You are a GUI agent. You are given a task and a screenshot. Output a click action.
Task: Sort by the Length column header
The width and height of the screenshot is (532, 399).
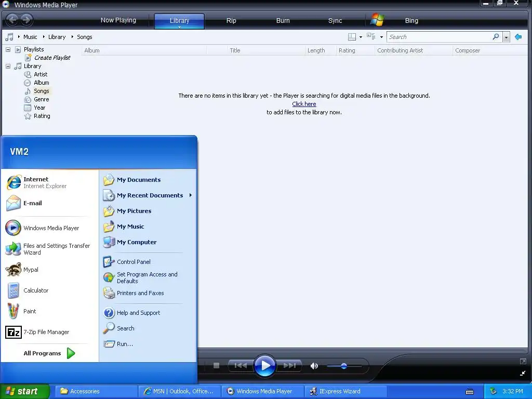320,50
